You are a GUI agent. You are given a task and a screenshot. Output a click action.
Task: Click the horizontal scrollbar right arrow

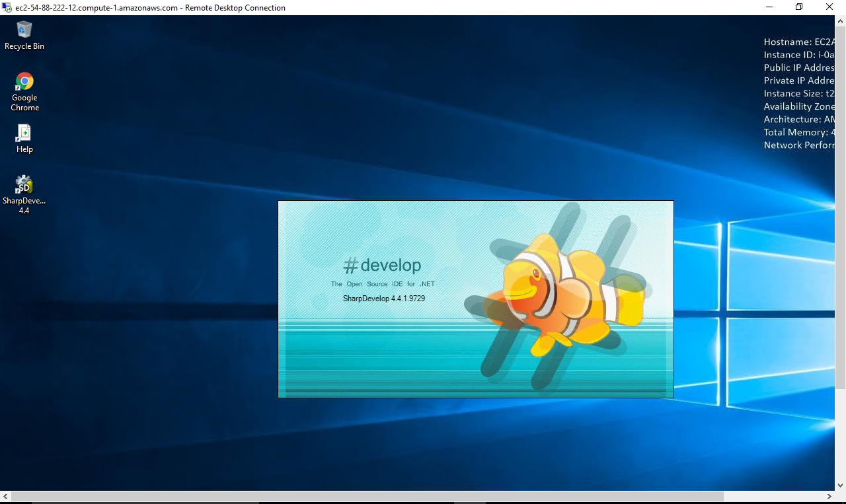(829, 496)
